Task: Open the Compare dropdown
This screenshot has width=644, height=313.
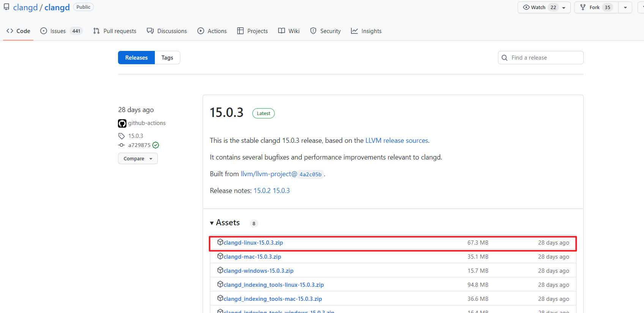Action: (x=138, y=158)
